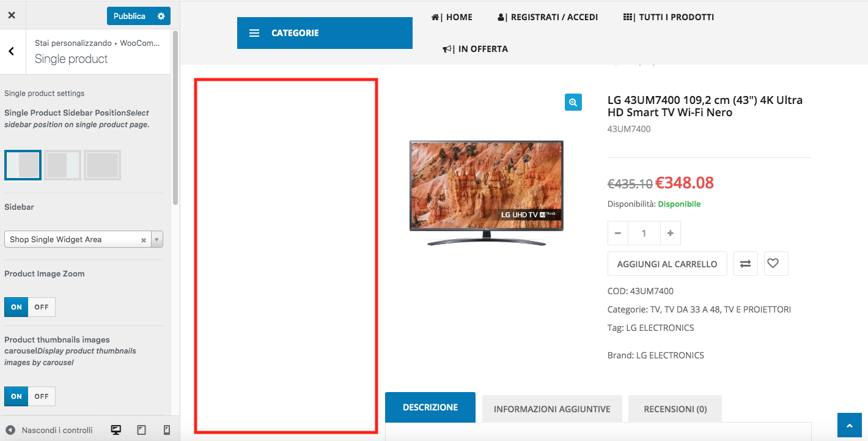Viewport: 868px width, 441px height.
Task: Switch to DESCRIZIONE tab
Action: [x=430, y=407]
